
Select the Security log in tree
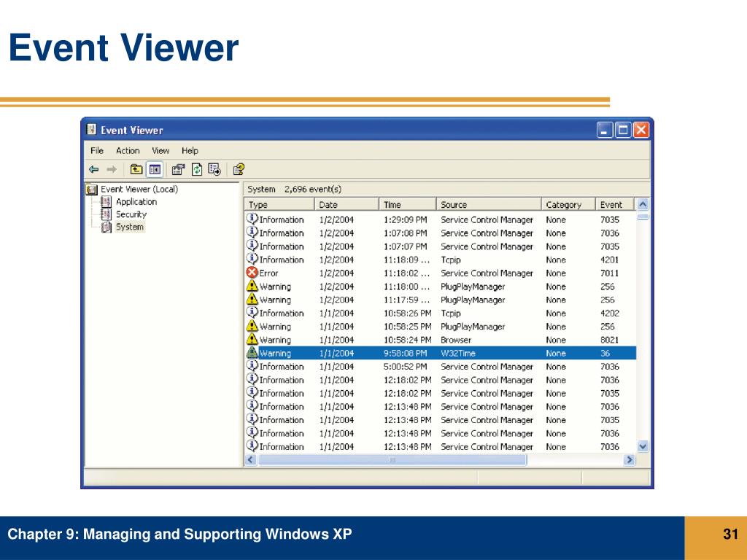(131, 214)
